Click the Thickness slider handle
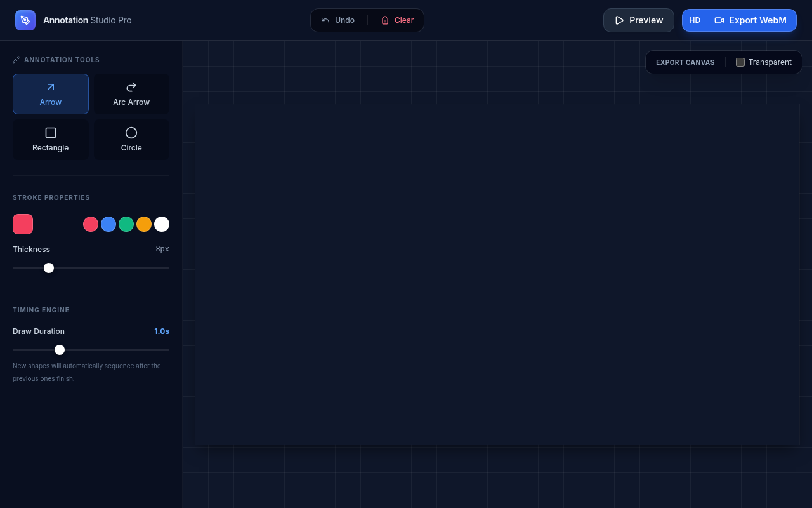 49,268
